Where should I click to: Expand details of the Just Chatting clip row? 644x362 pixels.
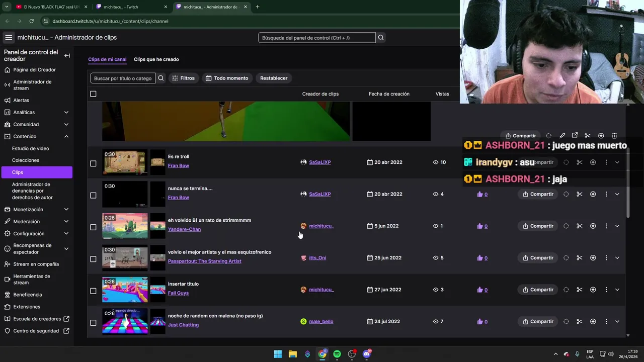click(617, 321)
